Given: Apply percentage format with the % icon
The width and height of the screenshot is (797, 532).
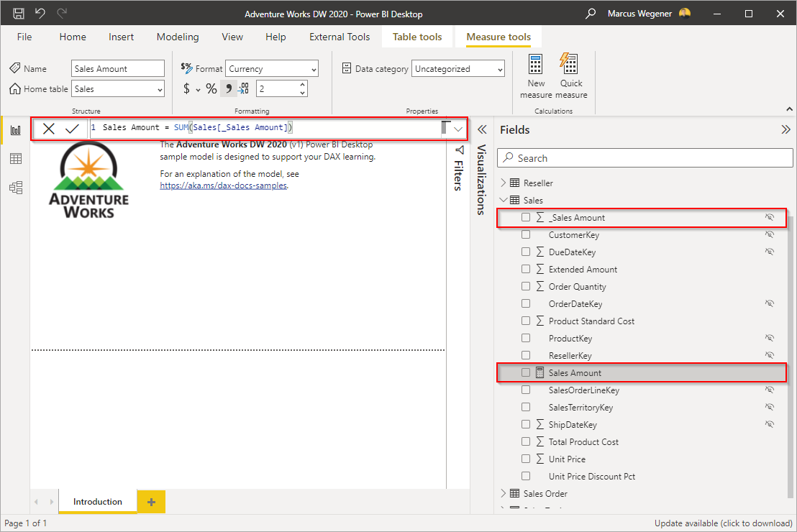Looking at the screenshot, I should (211, 89).
